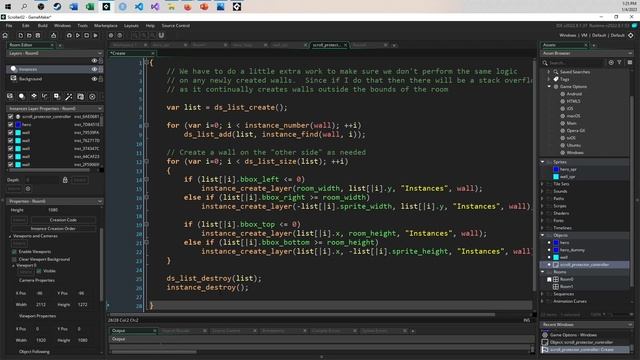
Task: Open Visual Studio Code from the taskbar
Action: point(139,7)
